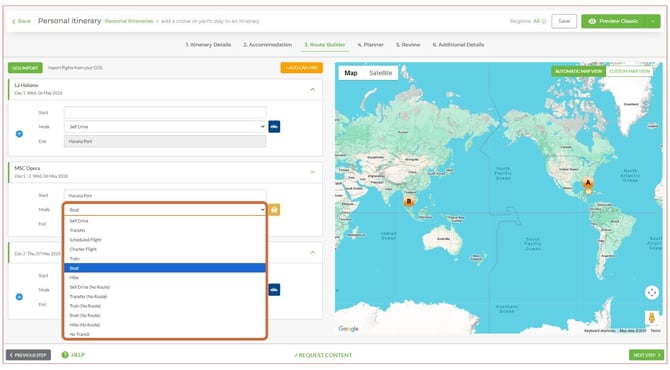This screenshot has width=670, height=370.
Task: Click the blue plus icon in Day 2 section
Action: pyautogui.click(x=19, y=297)
